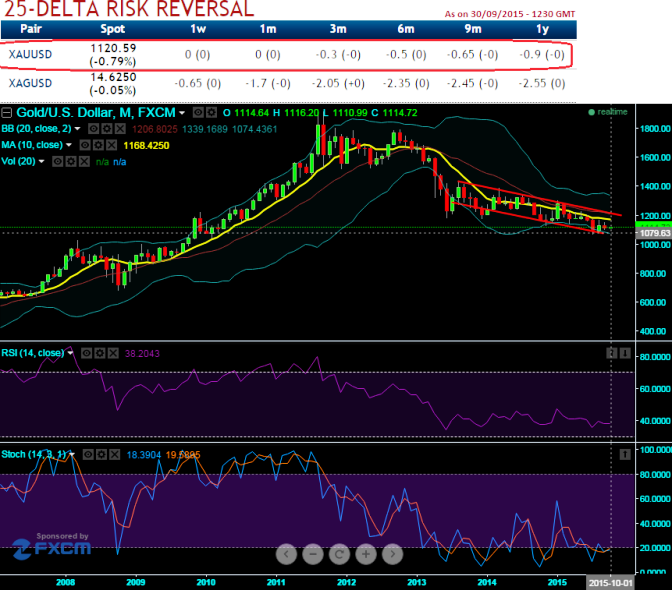
Task: Click the green realtime status indicator
Action: 608,112
